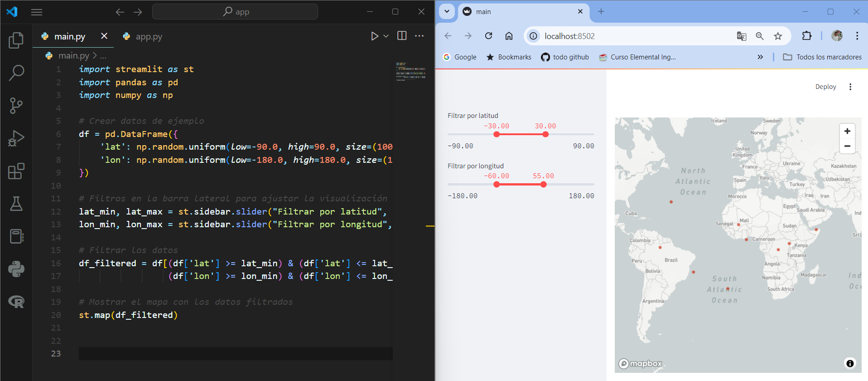Open the Python sidebar panel
Screen dimensions: 868x381
(16, 269)
